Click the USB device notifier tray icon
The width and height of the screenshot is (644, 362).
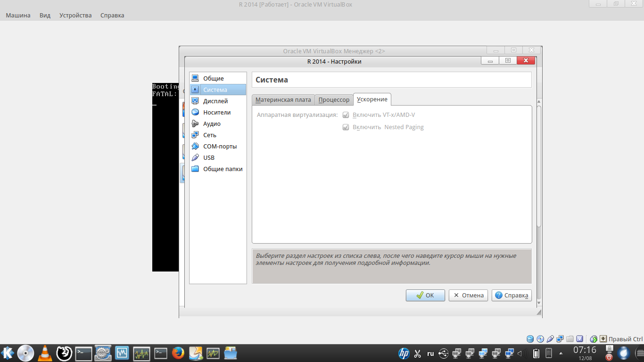[443, 354]
